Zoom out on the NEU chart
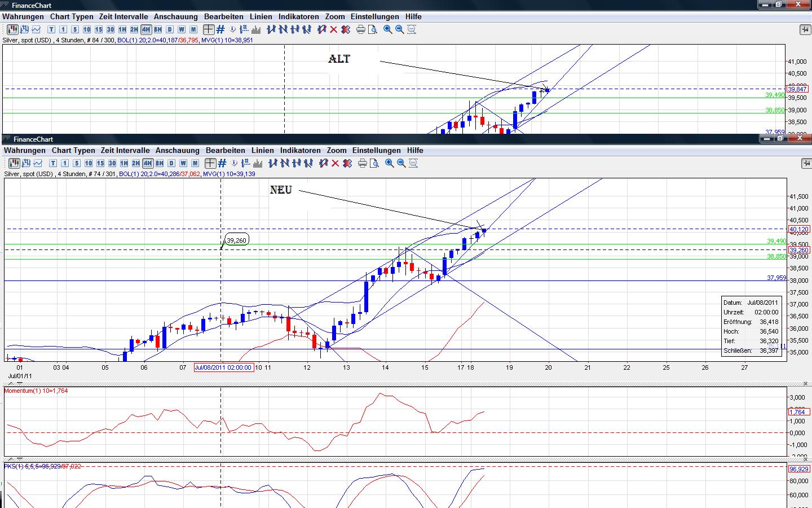This screenshot has height=508, width=812. [x=401, y=163]
